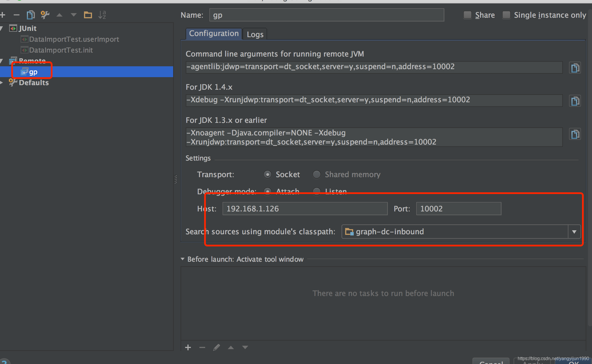Choose Attach debugger mode
Image resolution: width=592 pixels, height=364 pixels.
pyautogui.click(x=267, y=191)
